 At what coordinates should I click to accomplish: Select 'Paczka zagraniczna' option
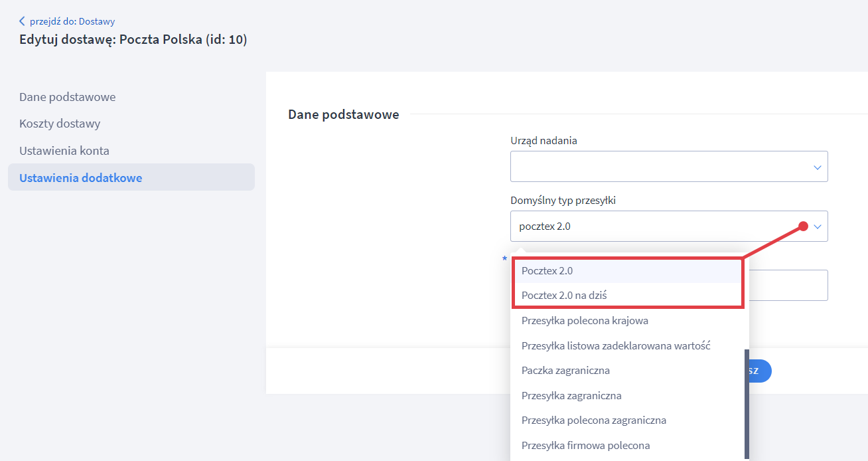(630, 370)
